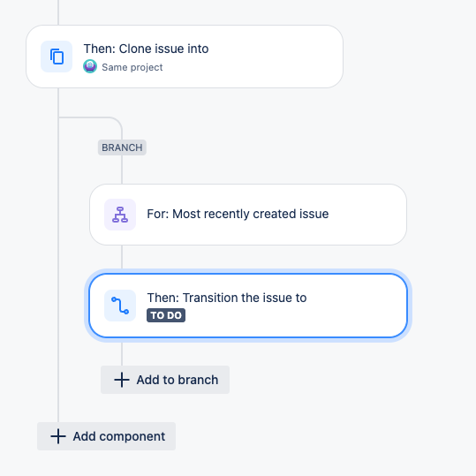Click the 'Same project' subtitle text

coord(132,67)
